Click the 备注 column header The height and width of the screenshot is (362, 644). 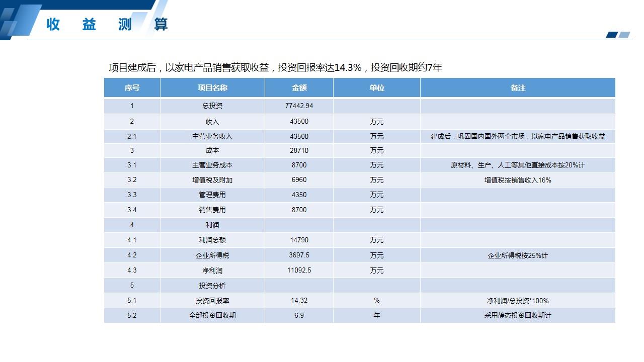[518, 87]
